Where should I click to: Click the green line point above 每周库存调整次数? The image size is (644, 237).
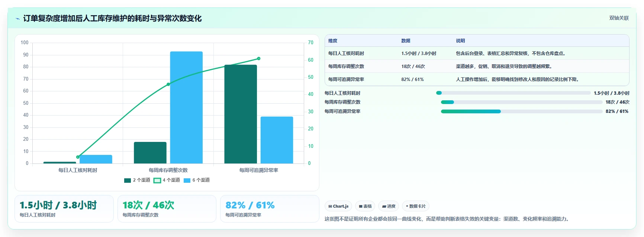click(x=168, y=84)
